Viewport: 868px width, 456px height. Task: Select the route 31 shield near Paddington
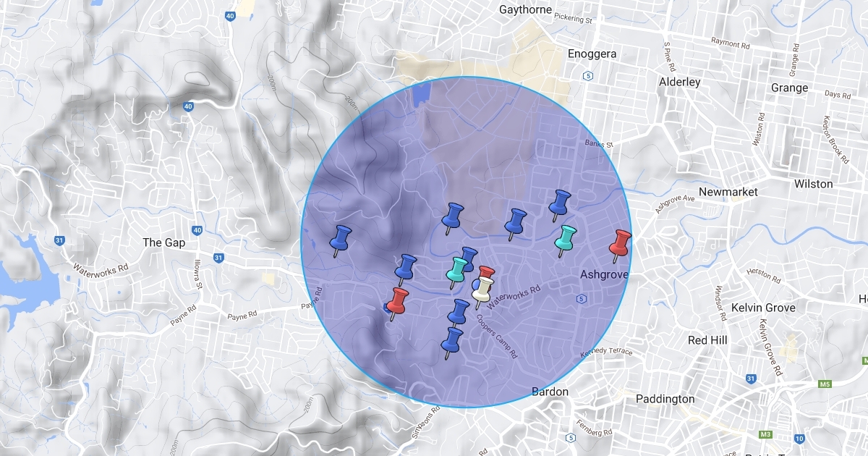coord(751,379)
